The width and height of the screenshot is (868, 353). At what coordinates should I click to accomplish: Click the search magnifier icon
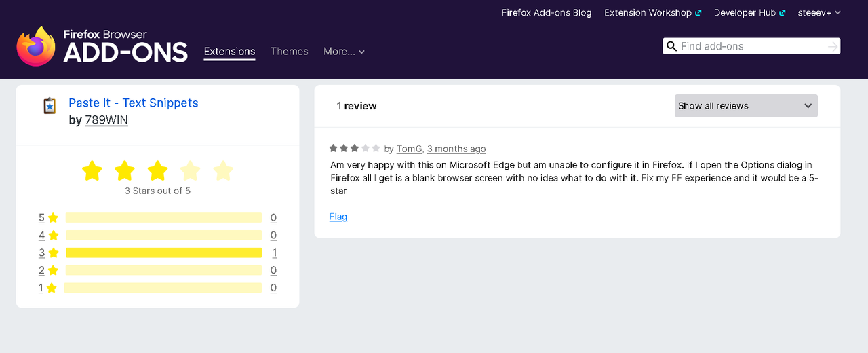[x=672, y=46]
